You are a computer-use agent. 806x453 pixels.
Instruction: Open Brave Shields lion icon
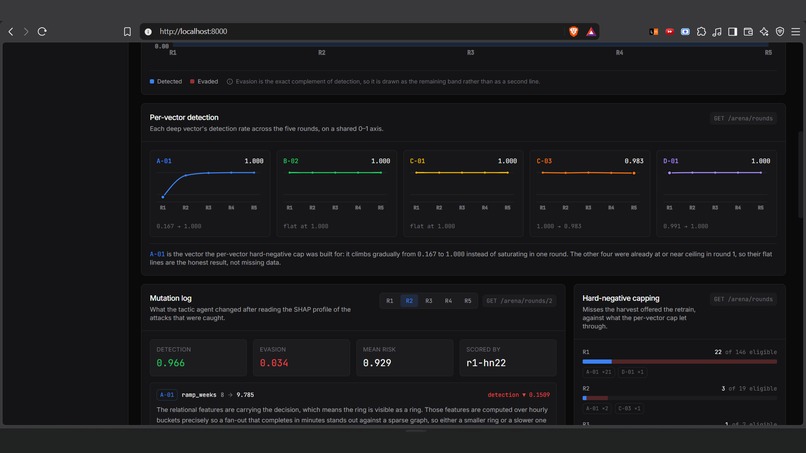pyautogui.click(x=574, y=31)
